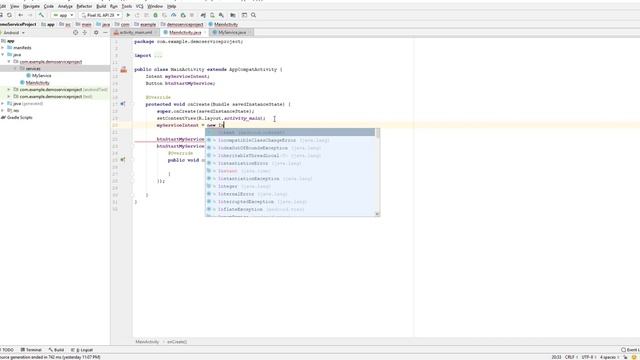Click the magnifier Search Everywhere icon
Image resolution: width=640 pixels, height=360 pixels.
click(x=253, y=15)
